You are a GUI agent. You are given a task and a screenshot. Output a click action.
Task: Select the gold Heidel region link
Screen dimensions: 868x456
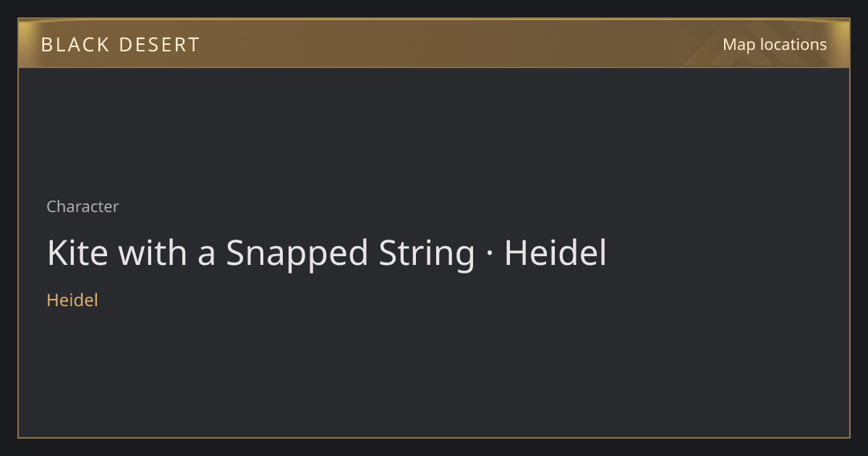pyautogui.click(x=72, y=300)
